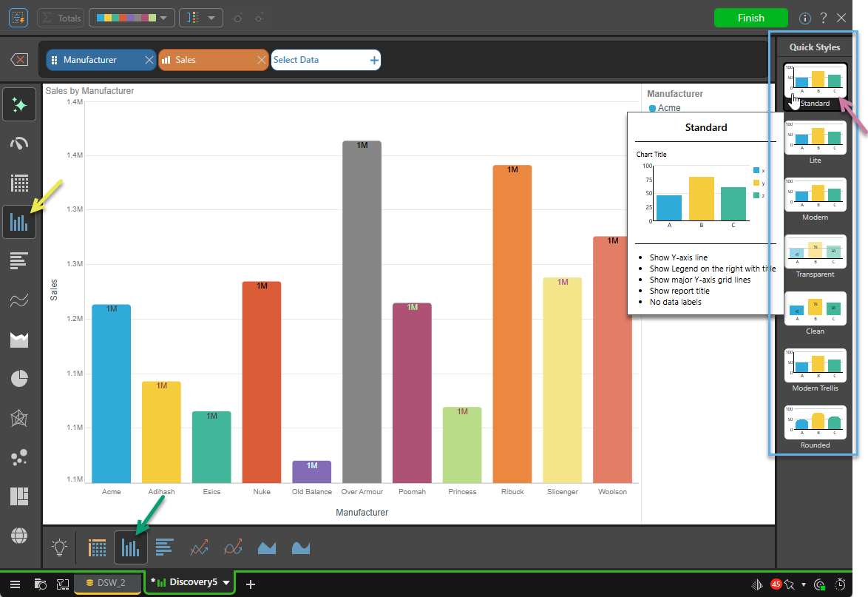Open the Discovery5 tab dropdown arrow

(226, 583)
